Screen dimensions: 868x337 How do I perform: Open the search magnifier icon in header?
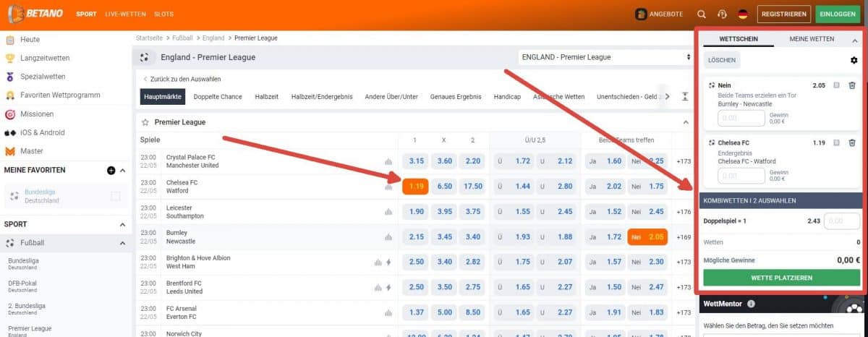pos(702,14)
